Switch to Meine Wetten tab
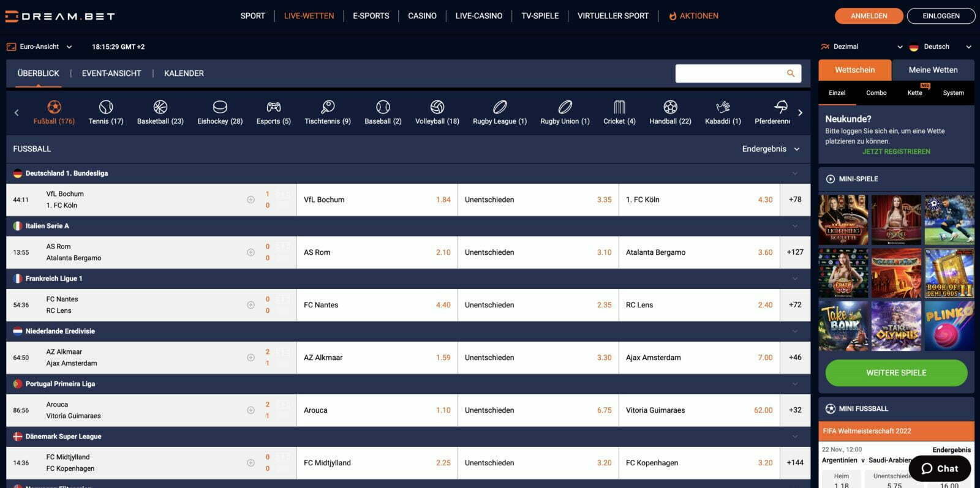The height and width of the screenshot is (488, 980). [933, 70]
